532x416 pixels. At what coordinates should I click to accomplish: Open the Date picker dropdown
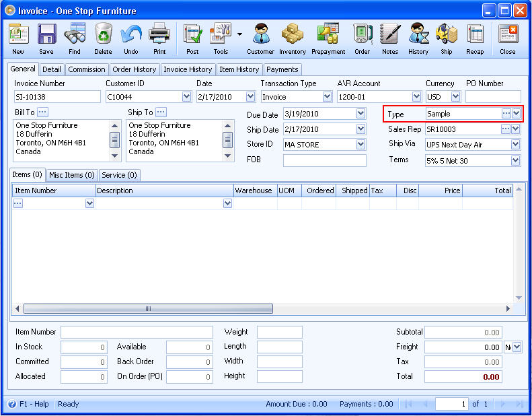click(x=250, y=97)
